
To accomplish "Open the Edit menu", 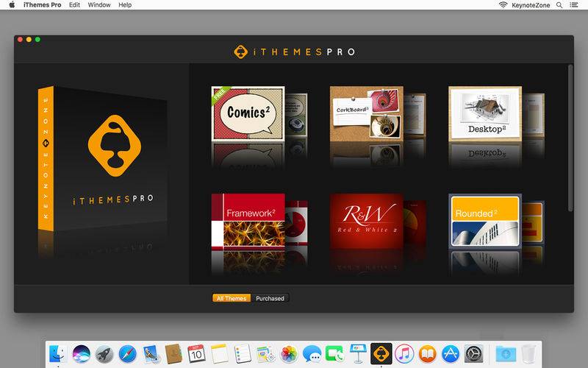I will (x=74, y=5).
